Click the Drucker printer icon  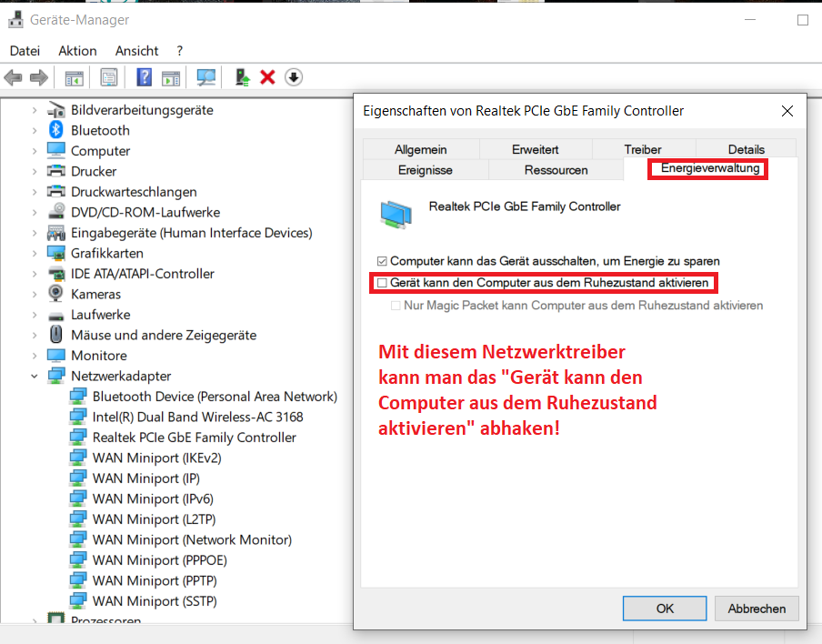[x=56, y=171]
